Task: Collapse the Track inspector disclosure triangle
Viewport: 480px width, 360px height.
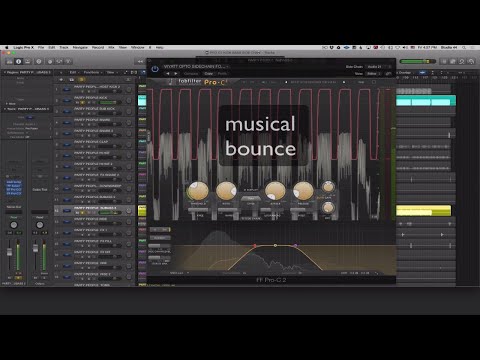Action: 5,109
